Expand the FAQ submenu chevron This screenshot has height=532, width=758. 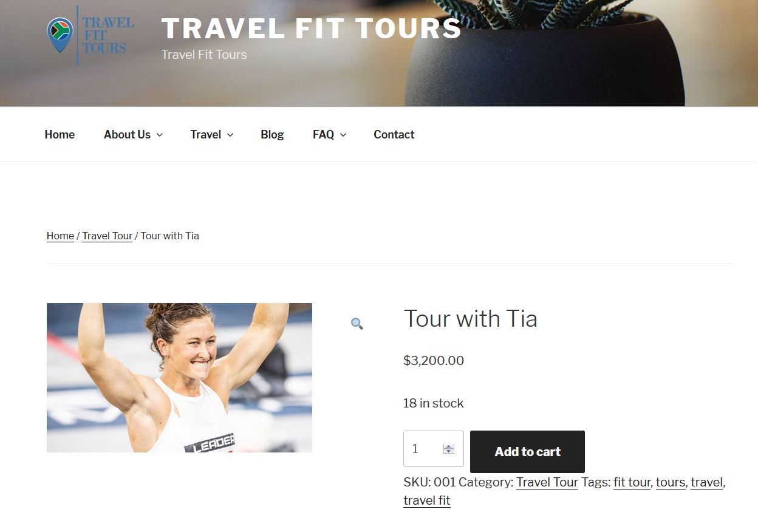pos(343,135)
